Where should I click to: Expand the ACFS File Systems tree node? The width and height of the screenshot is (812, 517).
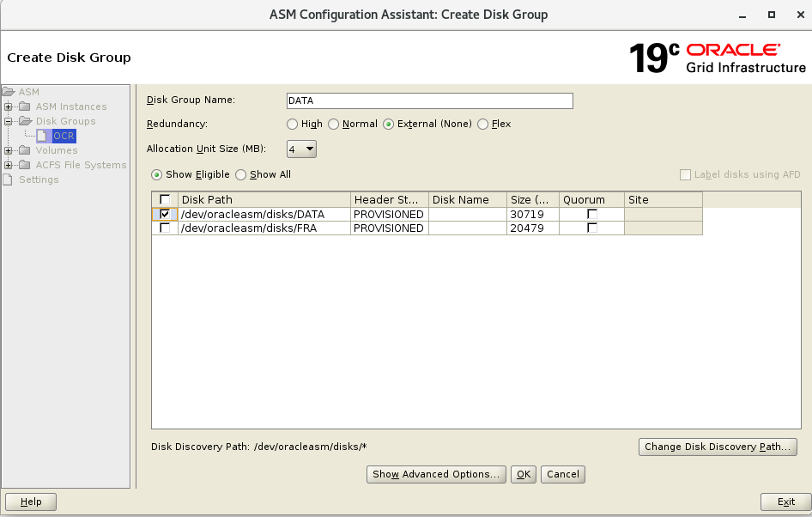pyautogui.click(x=9, y=165)
